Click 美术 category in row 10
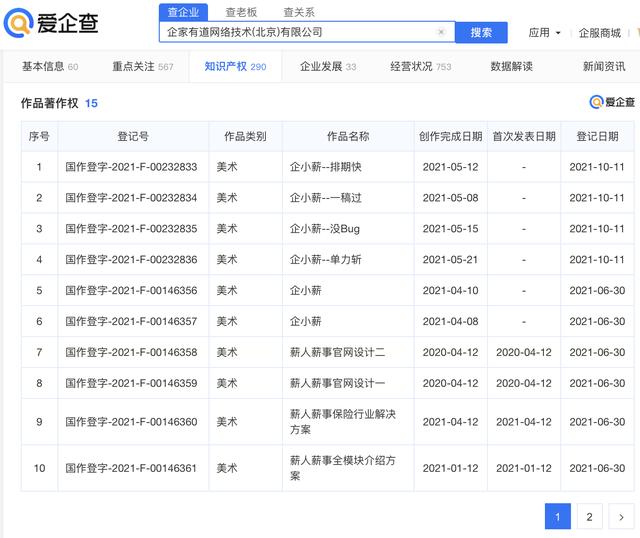This screenshot has width=640, height=538. [x=227, y=468]
